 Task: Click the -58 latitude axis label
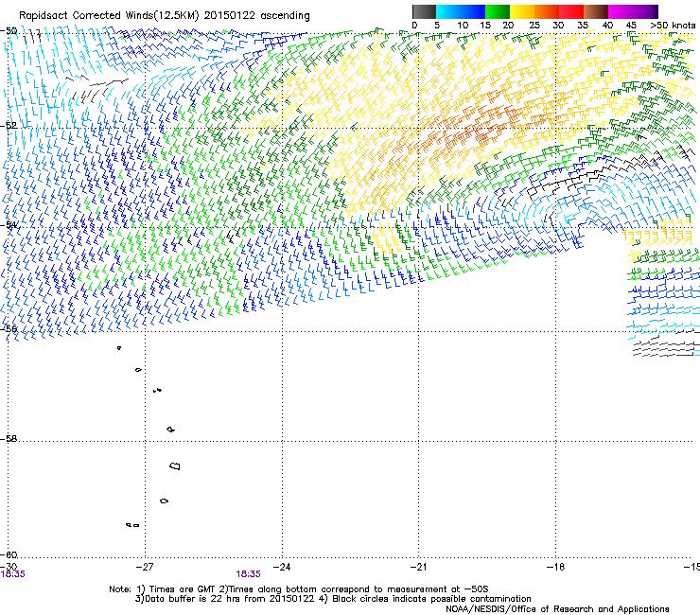coord(9,439)
